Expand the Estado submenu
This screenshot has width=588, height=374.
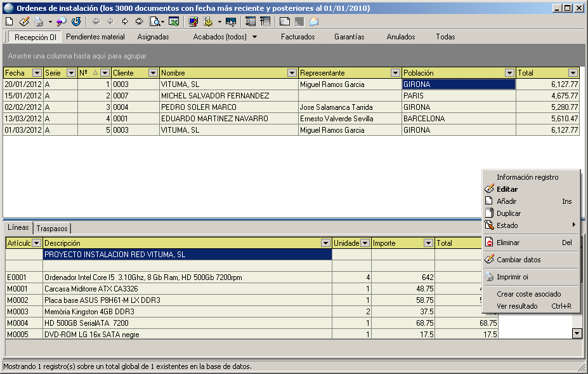point(531,225)
